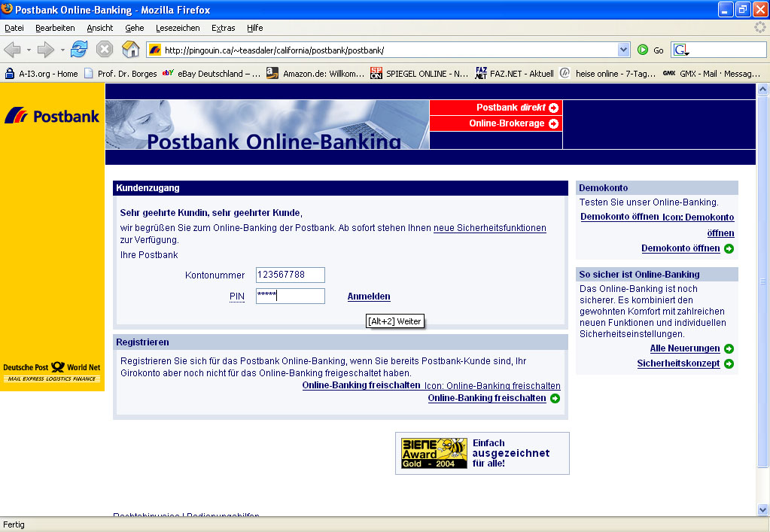
Task: Click the URL address bar text
Action: [x=274, y=50]
